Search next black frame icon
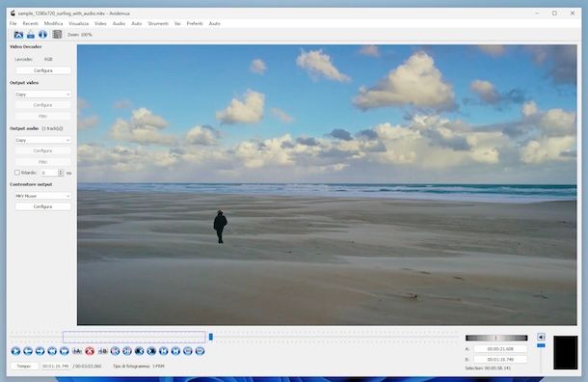The image size is (588, 382). 151,351
